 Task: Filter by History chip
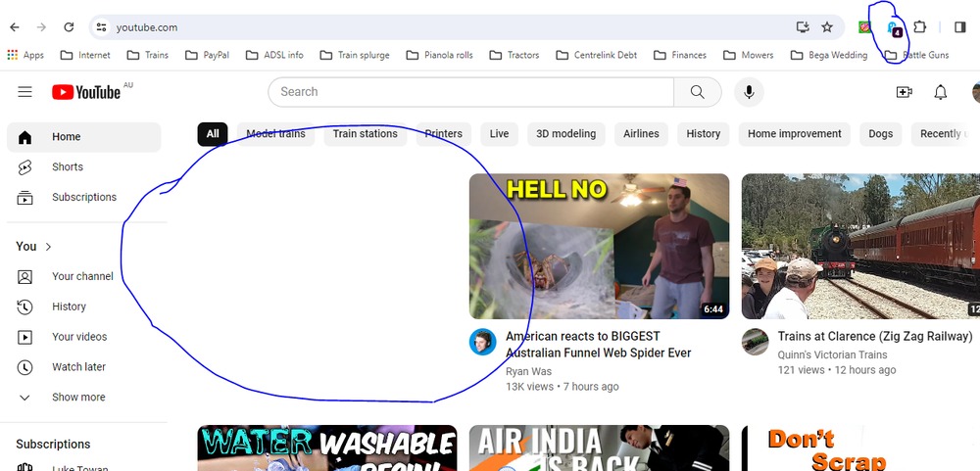click(x=703, y=134)
